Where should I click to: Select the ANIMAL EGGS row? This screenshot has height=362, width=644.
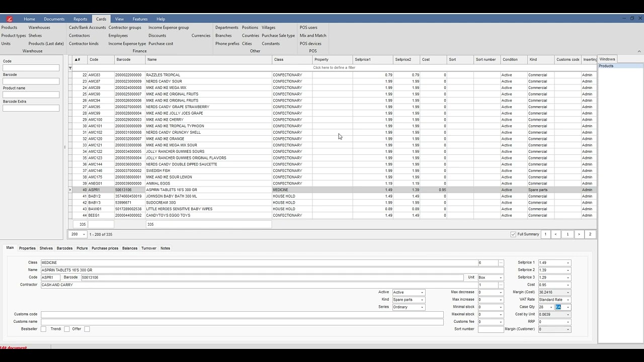(332, 184)
